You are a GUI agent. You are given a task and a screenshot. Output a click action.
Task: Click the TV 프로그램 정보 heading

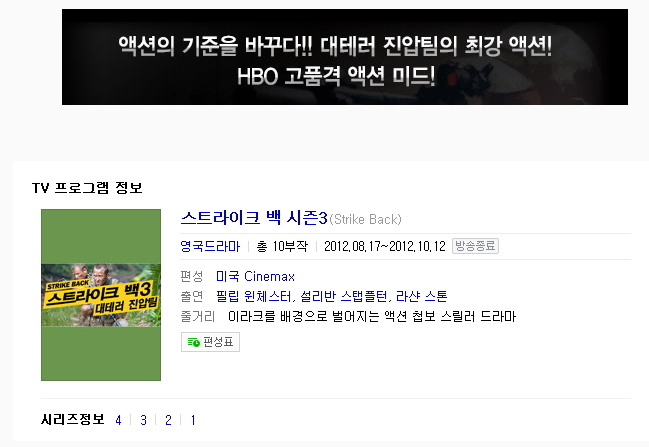[x=87, y=187]
